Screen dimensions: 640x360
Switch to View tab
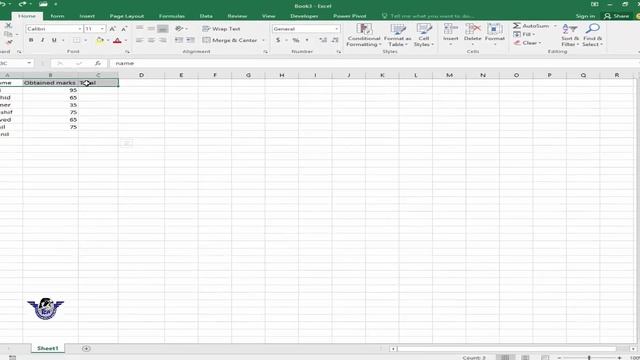[269, 16]
